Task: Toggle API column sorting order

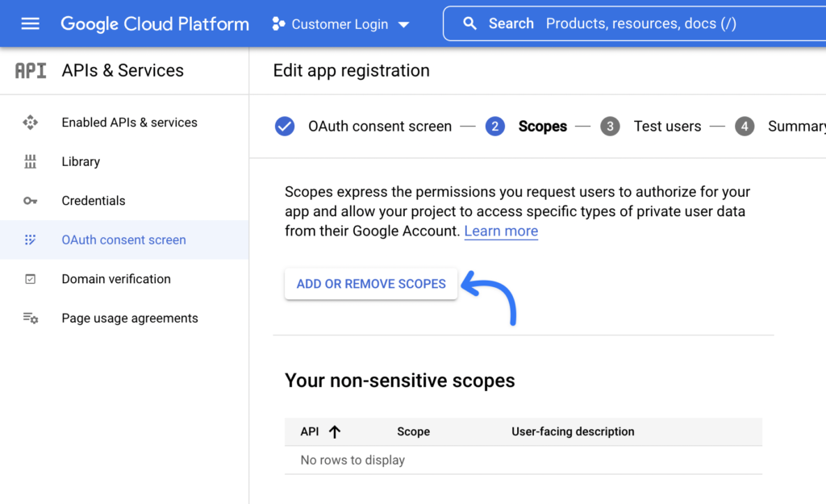Action: 335,431
